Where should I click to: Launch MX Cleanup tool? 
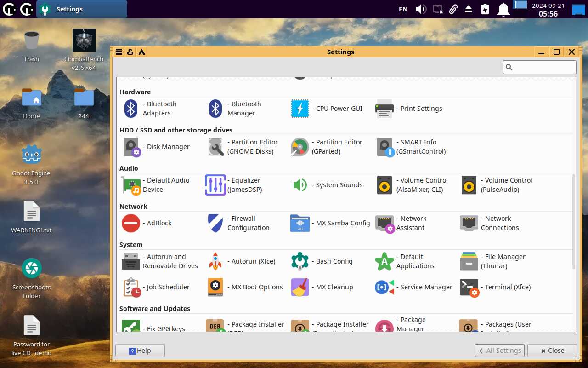[300, 287]
